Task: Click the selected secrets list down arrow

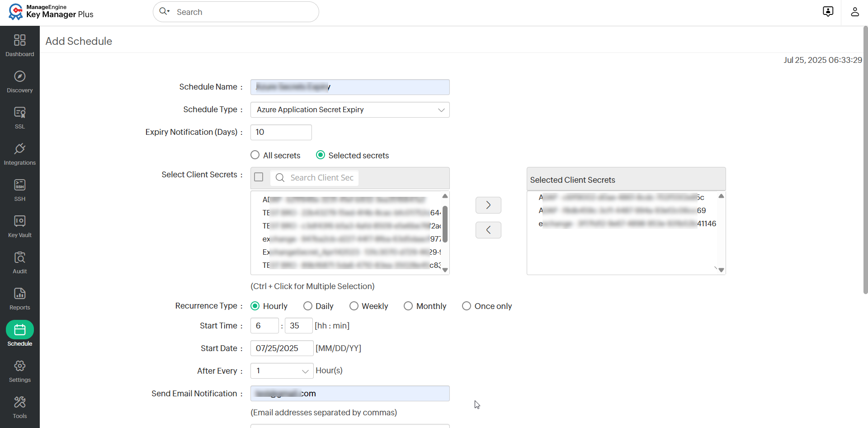Action: click(721, 270)
